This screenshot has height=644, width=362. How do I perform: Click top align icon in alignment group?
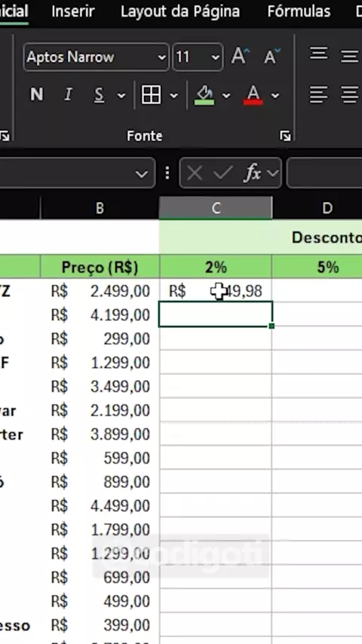click(318, 54)
